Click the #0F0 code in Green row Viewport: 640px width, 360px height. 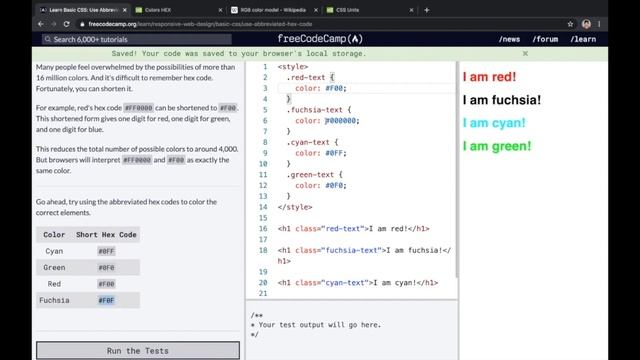[106, 268]
